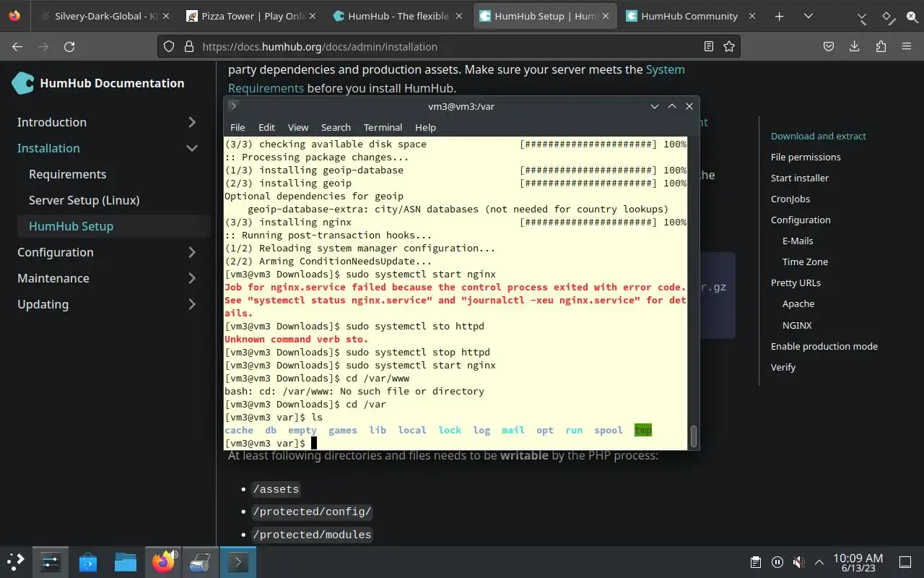Close the Pizza Tower tab
The image size is (924, 578).
[313, 16]
